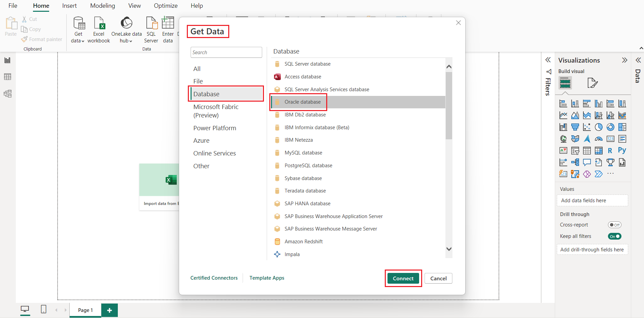This screenshot has width=644, height=318.
Task: Switch to Table view in left sidebar
Action: pyautogui.click(x=7, y=77)
